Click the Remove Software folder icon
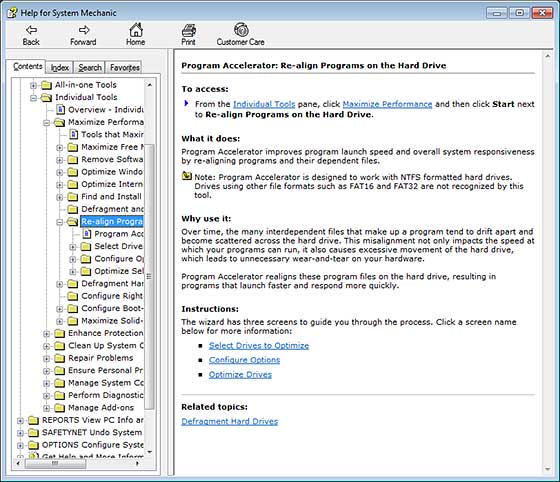The height and width of the screenshot is (482, 560). pyautogui.click(x=72, y=160)
